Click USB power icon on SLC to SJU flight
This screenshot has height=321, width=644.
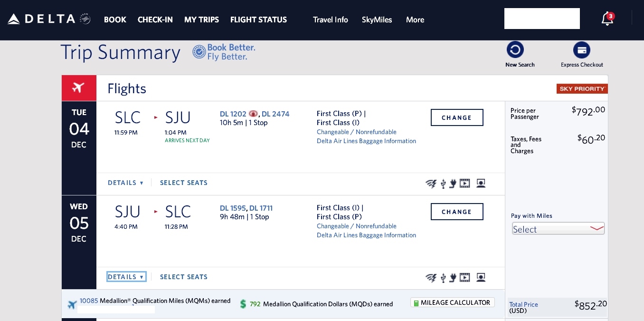tap(443, 183)
